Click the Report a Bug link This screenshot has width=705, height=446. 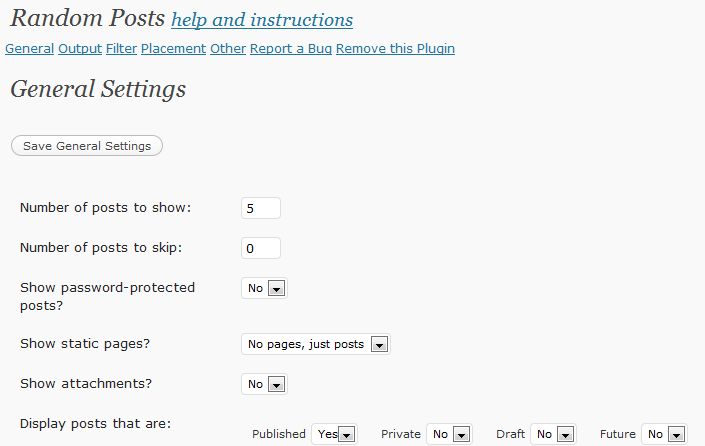point(291,49)
